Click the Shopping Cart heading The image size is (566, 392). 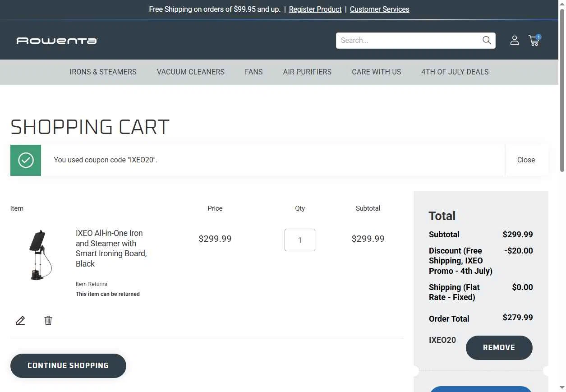[90, 127]
